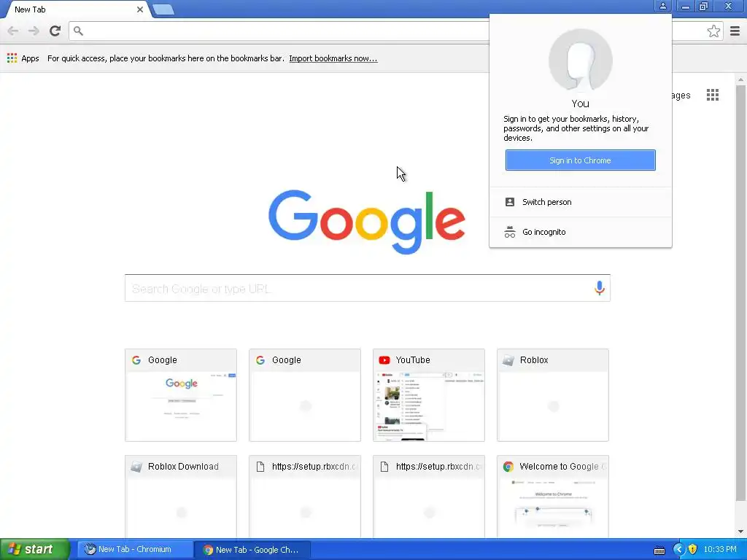747x560 pixels.
Task: Click the scrollbar up arrow
Action: [x=740, y=79]
